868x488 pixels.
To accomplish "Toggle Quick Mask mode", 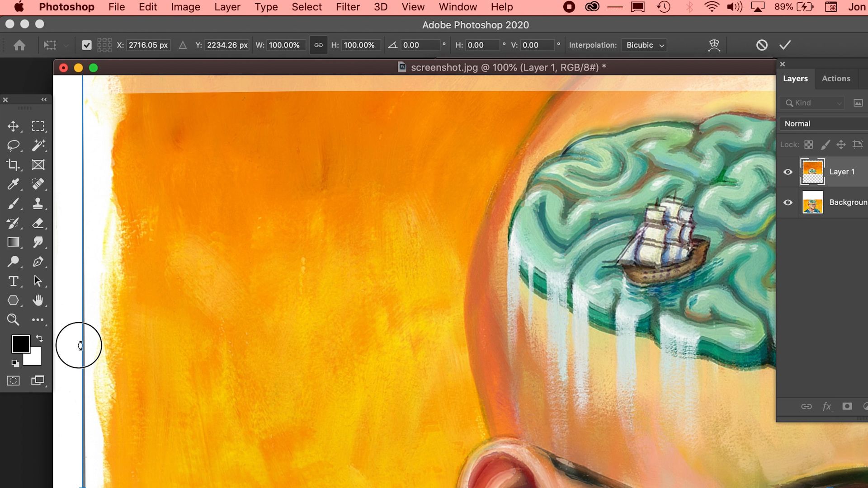I will tap(13, 380).
